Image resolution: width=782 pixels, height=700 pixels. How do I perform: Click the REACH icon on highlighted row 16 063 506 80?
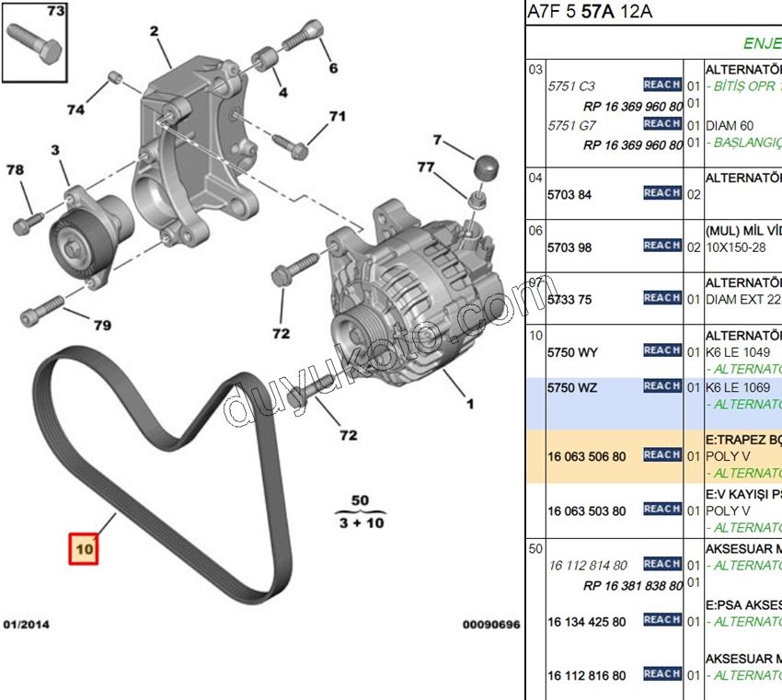click(661, 454)
